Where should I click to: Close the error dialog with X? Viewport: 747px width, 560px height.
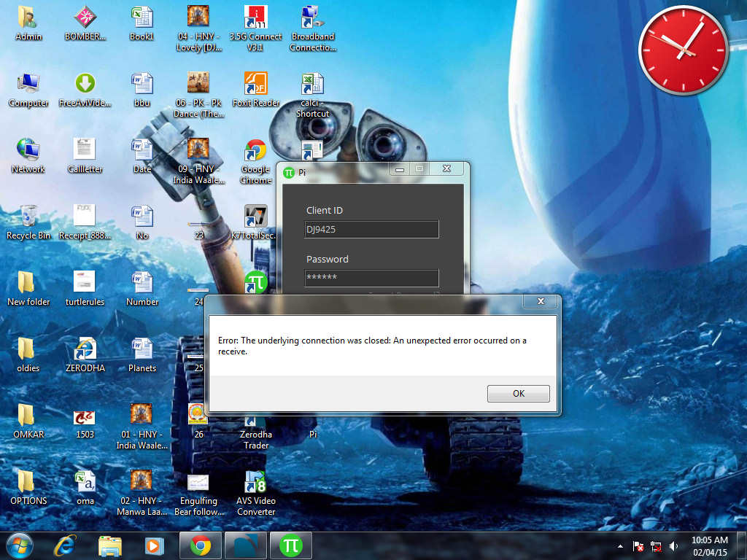[x=541, y=301]
